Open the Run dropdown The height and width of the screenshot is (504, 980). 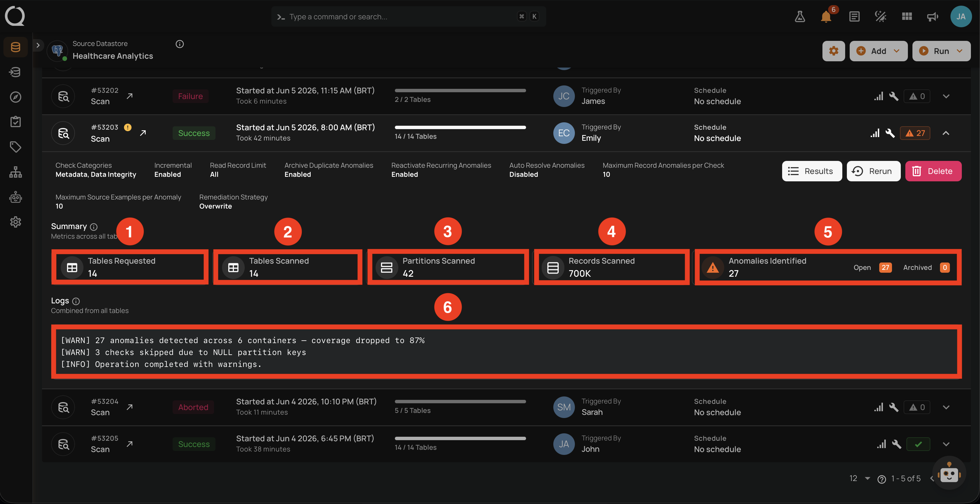(941, 51)
